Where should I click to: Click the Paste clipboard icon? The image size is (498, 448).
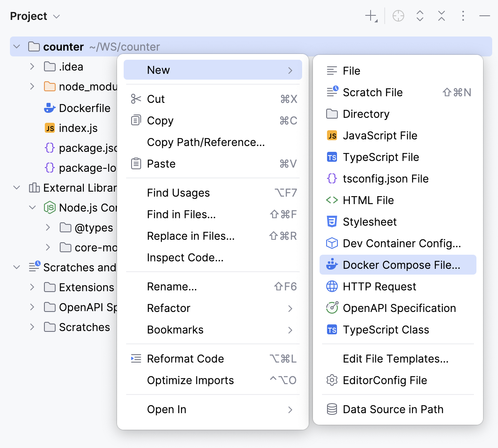pos(136,163)
